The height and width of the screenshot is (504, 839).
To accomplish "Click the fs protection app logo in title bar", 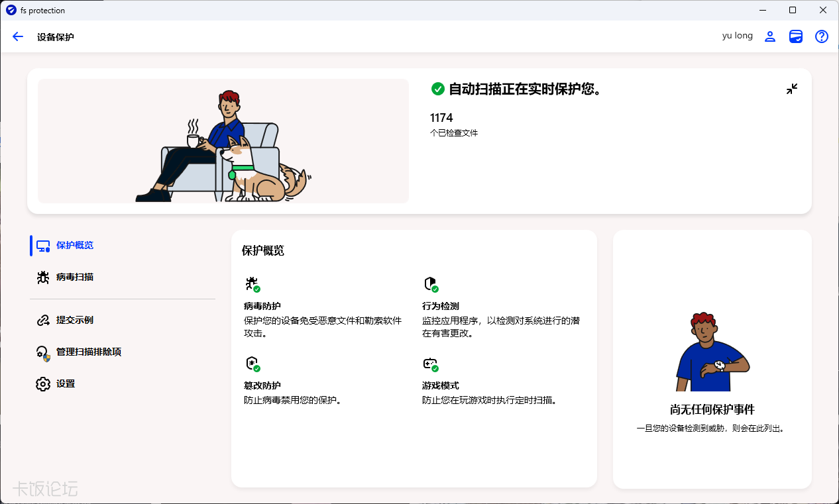I will click(11, 11).
